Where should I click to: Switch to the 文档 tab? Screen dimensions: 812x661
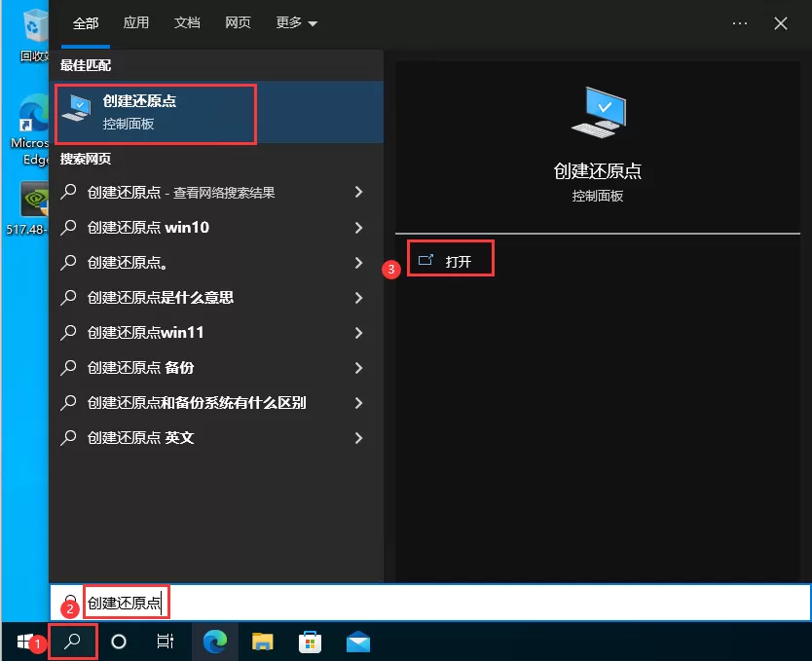pyautogui.click(x=187, y=22)
